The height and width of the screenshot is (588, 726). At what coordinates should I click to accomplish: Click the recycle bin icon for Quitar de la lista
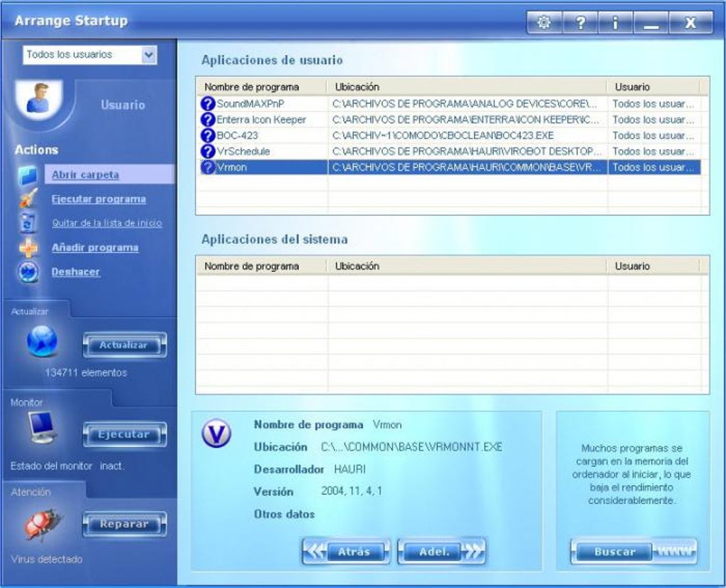[x=28, y=223]
